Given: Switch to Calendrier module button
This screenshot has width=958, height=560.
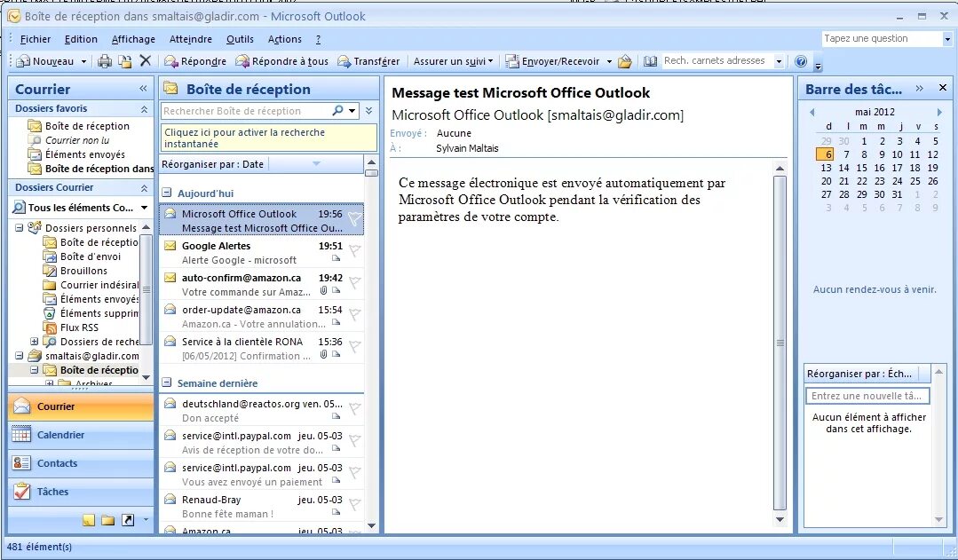Looking at the screenshot, I should click(x=81, y=435).
